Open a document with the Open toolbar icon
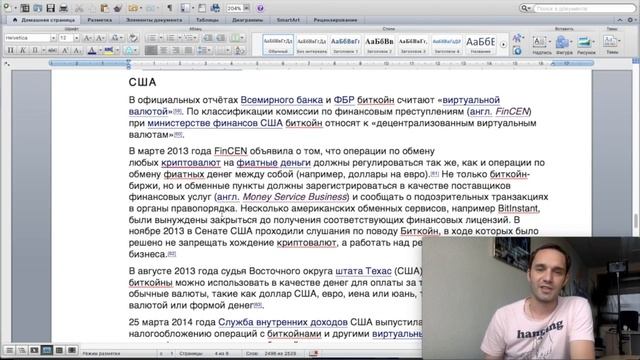 click(38, 8)
